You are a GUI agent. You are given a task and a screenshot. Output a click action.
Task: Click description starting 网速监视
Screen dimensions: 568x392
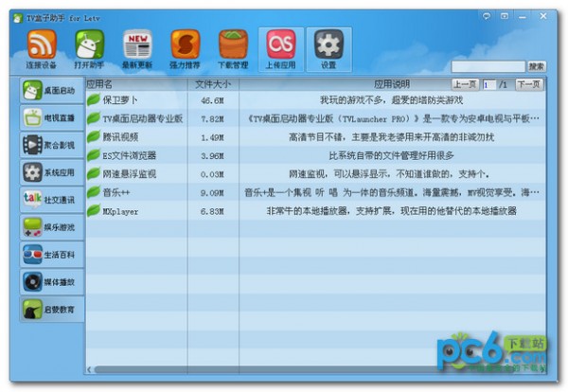(x=389, y=174)
